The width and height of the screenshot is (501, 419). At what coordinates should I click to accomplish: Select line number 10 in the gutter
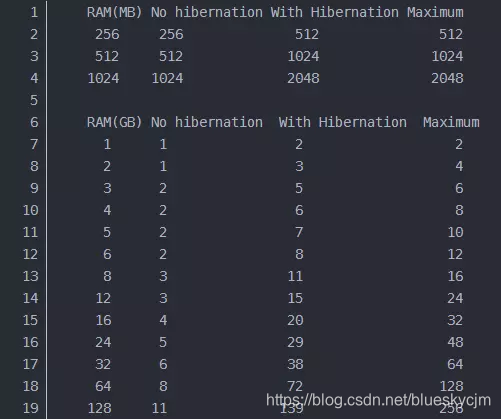[30, 210]
